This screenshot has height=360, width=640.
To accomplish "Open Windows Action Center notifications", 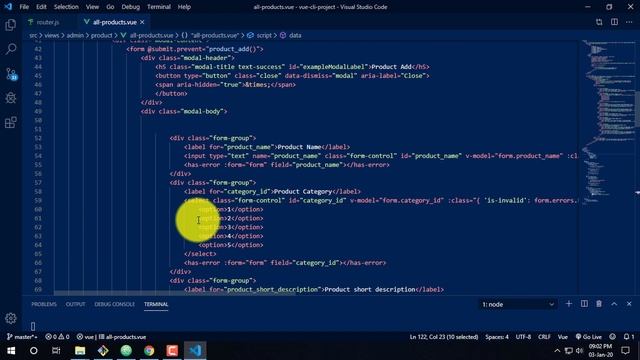I will pos(625,351).
